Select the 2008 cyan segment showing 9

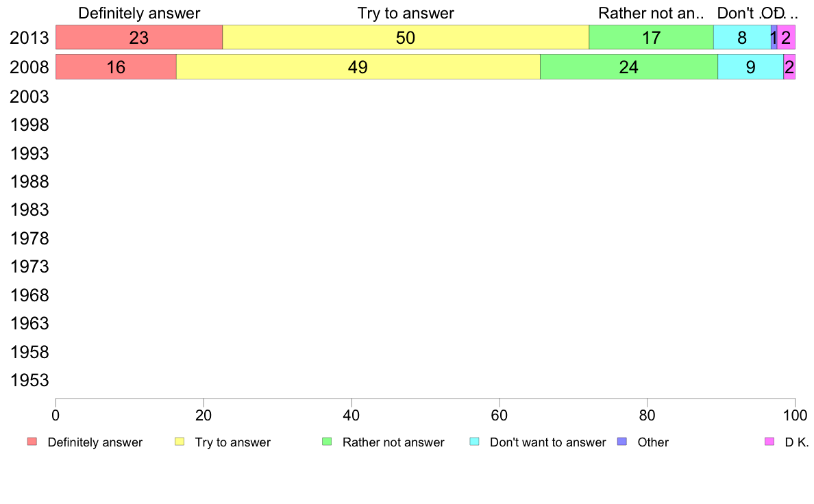coord(751,67)
